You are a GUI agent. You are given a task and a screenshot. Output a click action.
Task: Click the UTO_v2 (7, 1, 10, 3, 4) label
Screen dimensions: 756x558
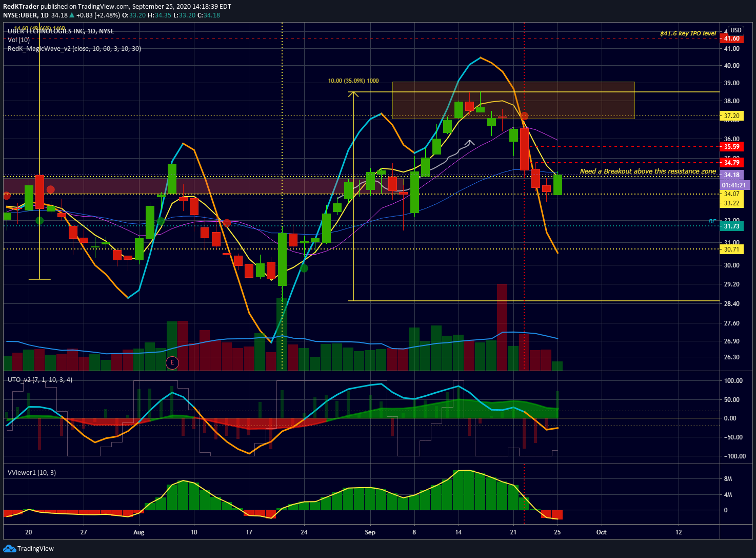pos(40,380)
